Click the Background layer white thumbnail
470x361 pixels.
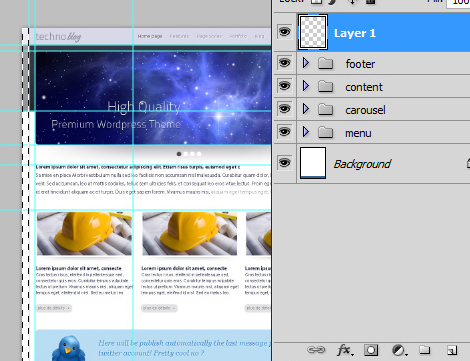coord(313,163)
